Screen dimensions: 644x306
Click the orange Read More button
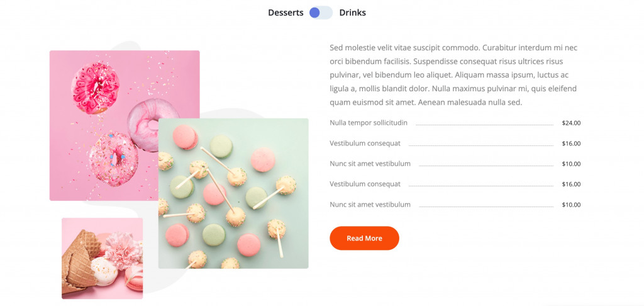point(364,238)
